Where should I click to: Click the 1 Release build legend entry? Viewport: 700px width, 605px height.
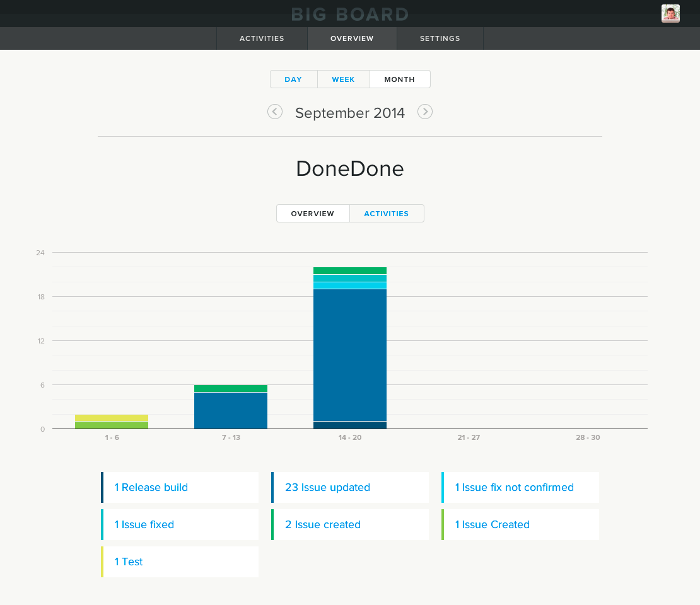[180, 487]
